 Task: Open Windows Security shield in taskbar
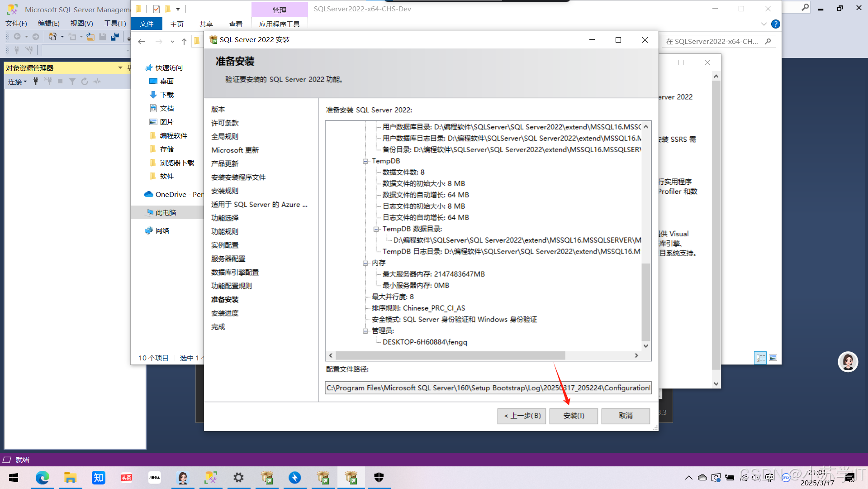click(379, 478)
